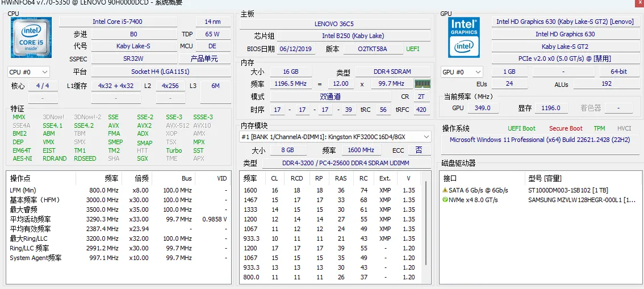Click the Kaby Lake-S codename field
Viewport: 644px width, 289px height.
[x=133, y=47]
